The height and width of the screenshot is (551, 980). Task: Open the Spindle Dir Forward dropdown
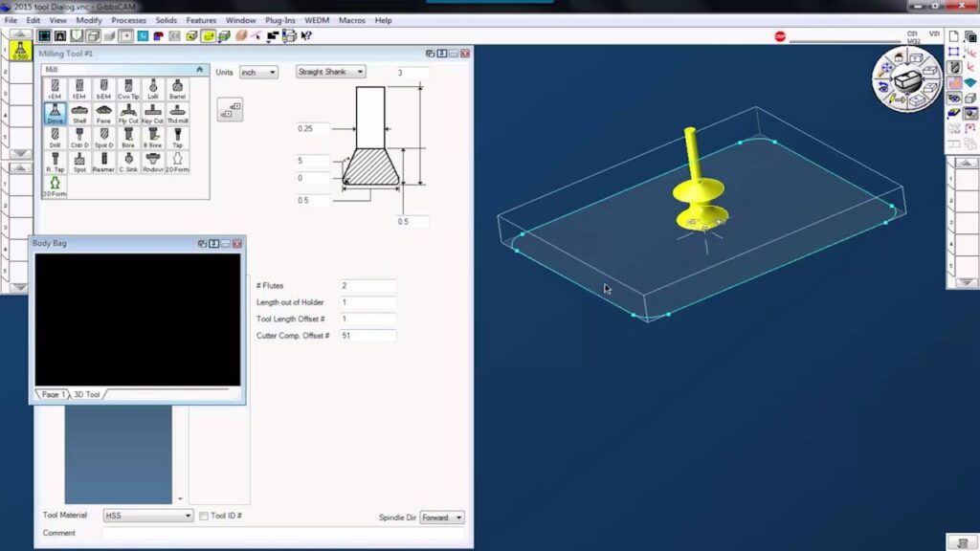pyautogui.click(x=442, y=518)
